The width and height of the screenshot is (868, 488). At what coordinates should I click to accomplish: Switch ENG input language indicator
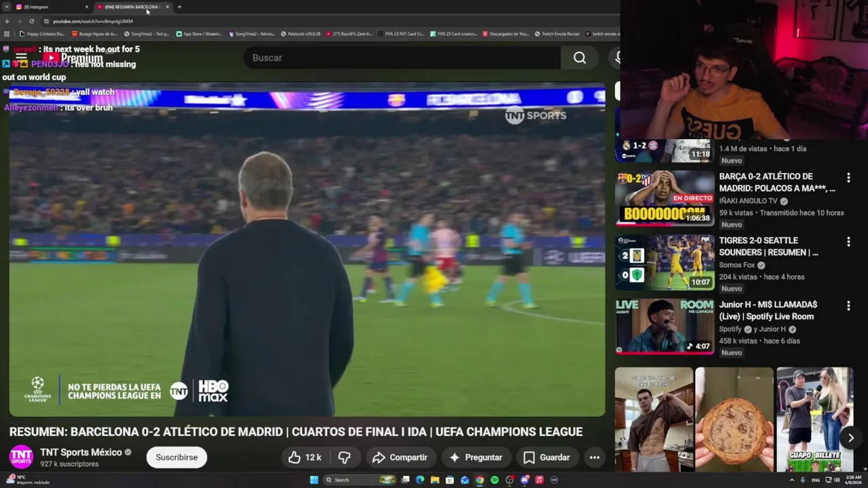coord(816,480)
